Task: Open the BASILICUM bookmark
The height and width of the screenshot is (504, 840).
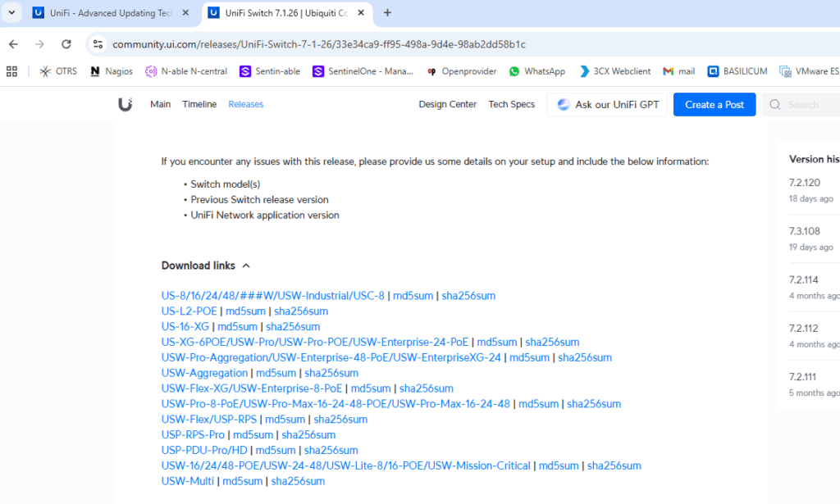Action: point(737,71)
